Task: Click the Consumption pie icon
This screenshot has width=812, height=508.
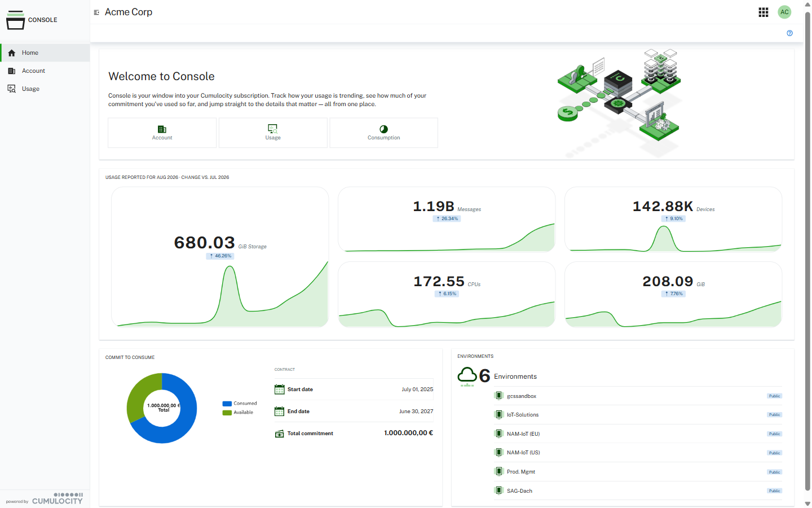Action: (383, 129)
